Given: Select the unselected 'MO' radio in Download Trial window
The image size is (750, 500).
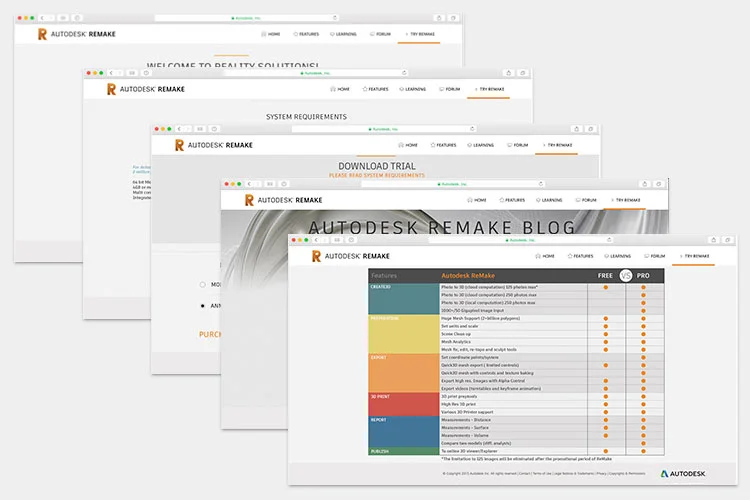Looking at the screenshot, I should pos(202,285).
